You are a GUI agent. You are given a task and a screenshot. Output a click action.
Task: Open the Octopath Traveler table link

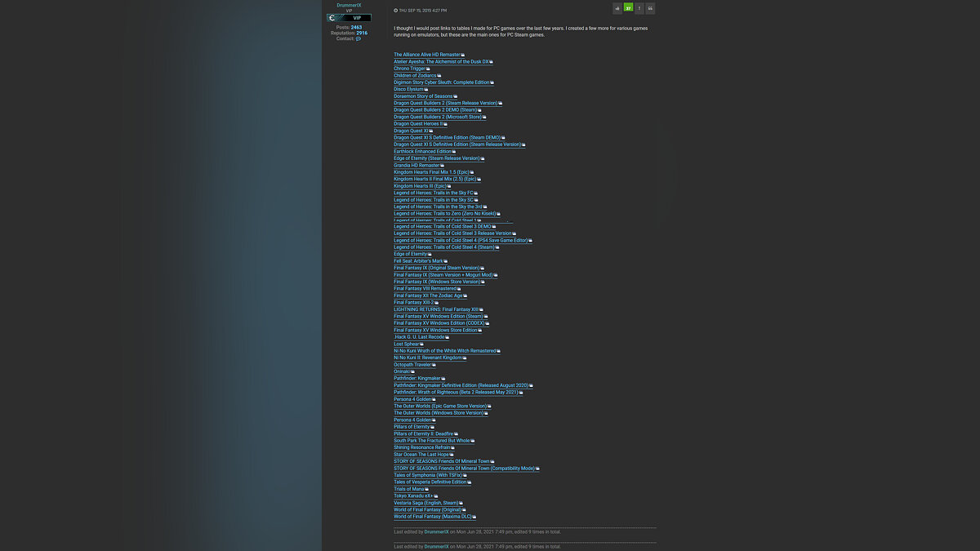(x=412, y=365)
